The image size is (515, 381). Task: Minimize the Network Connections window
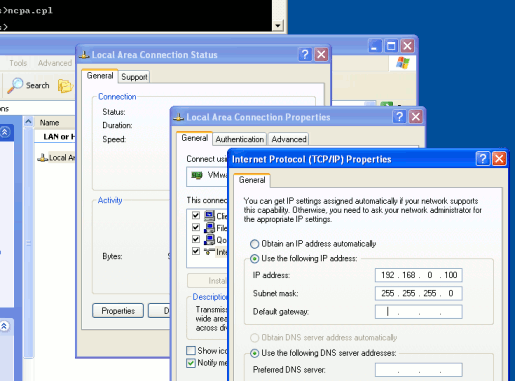[375, 46]
